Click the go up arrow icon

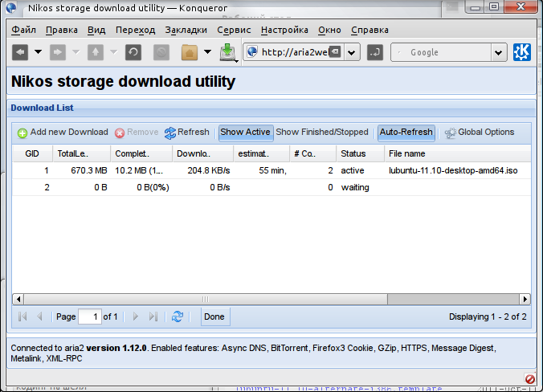coord(96,52)
